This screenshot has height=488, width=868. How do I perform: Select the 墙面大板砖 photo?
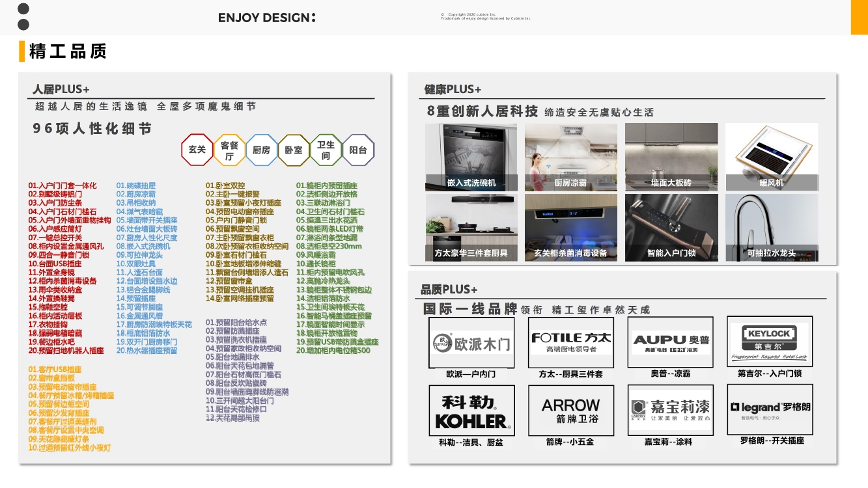[x=671, y=157]
